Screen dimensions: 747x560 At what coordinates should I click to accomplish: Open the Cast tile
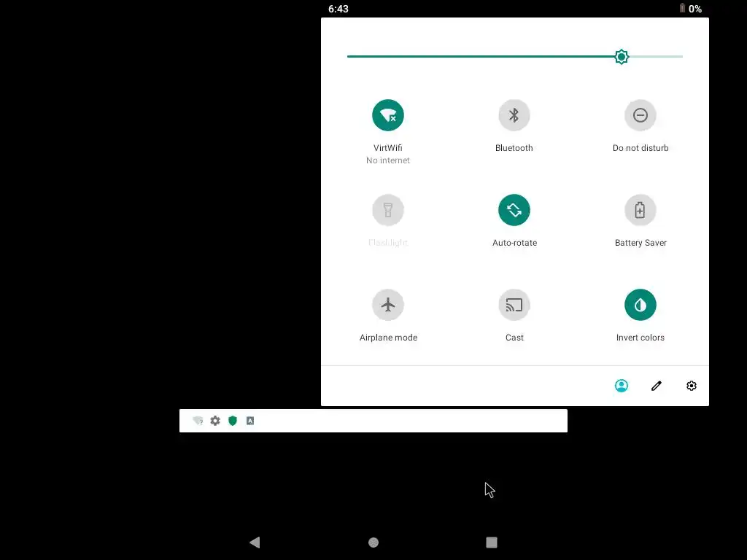[514, 305]
